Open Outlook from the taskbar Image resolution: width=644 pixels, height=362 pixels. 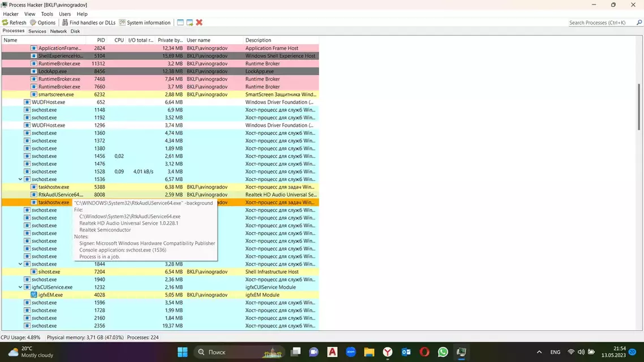tap(406, 352)
